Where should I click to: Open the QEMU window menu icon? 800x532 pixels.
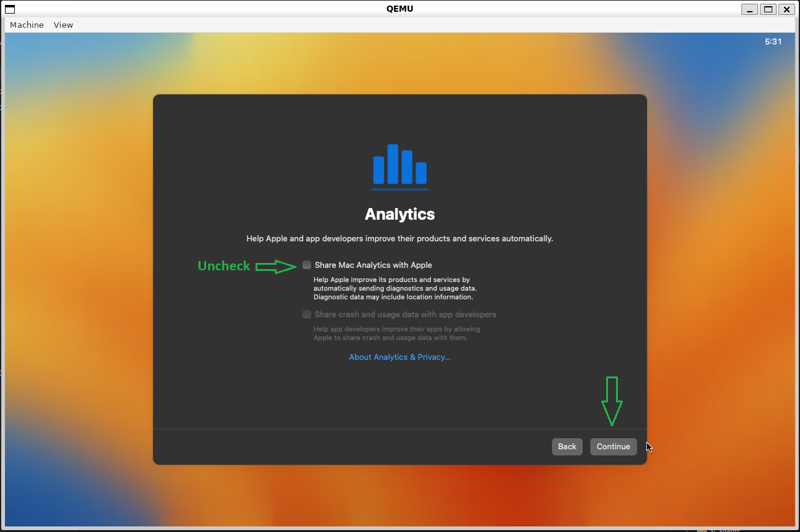(9, 9)
